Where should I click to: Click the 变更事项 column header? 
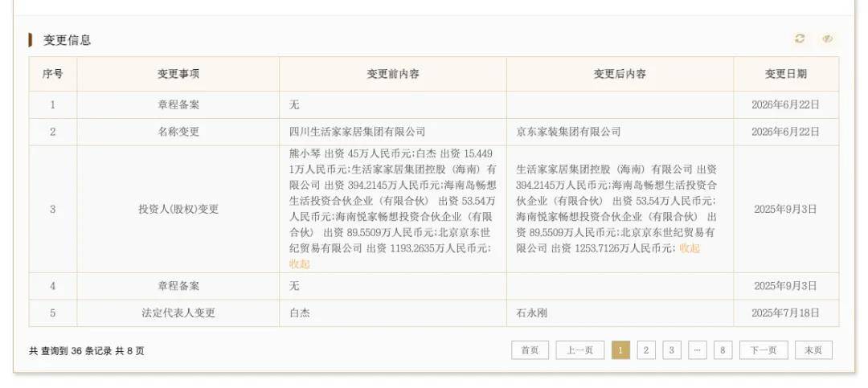[178, 74]
